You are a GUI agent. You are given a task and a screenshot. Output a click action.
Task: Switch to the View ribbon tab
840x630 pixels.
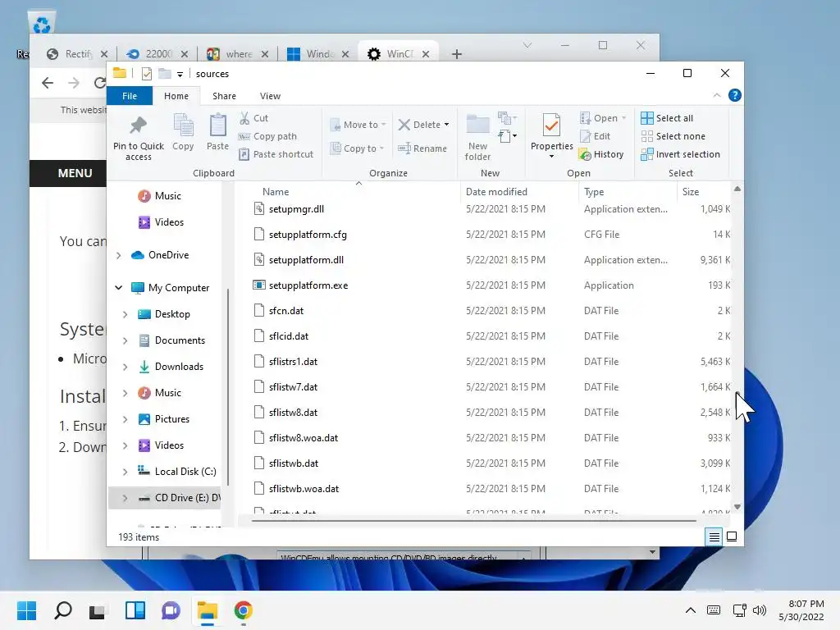(270, 96)
